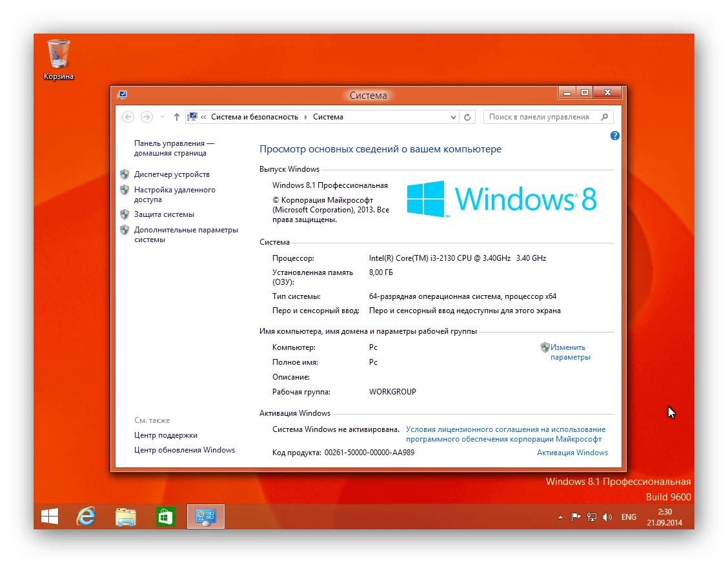Screen dimensions: 728x563
Task: Switch input language via ENG indicator
Action: click(x=629, y=517)
